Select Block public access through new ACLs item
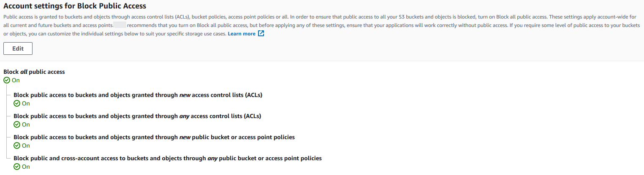 [138, 95]
